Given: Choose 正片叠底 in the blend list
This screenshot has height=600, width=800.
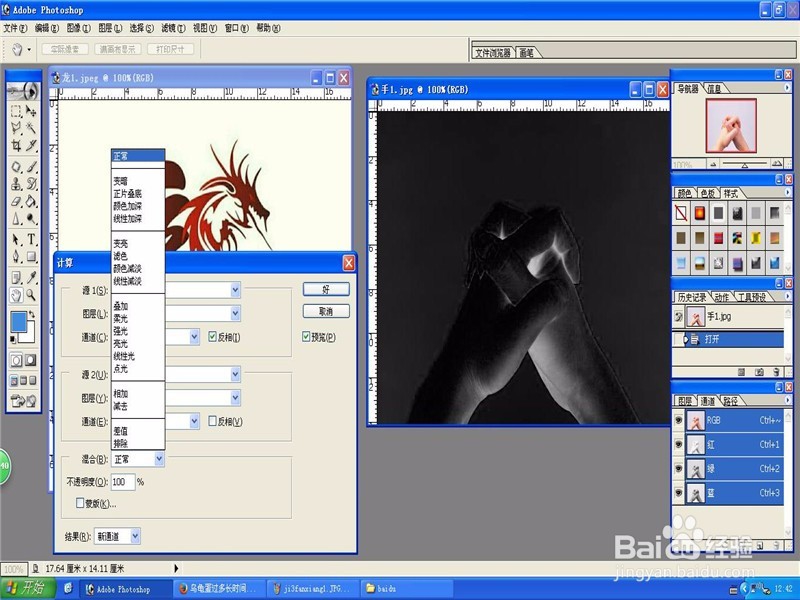Looking at the screenshot, I should pos(128,194).
